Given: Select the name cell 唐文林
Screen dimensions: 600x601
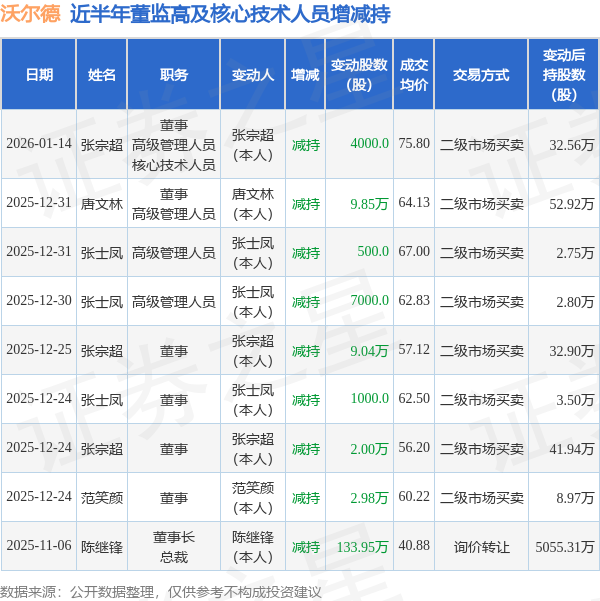Looking at the screenshot, I should pos(102,204).
